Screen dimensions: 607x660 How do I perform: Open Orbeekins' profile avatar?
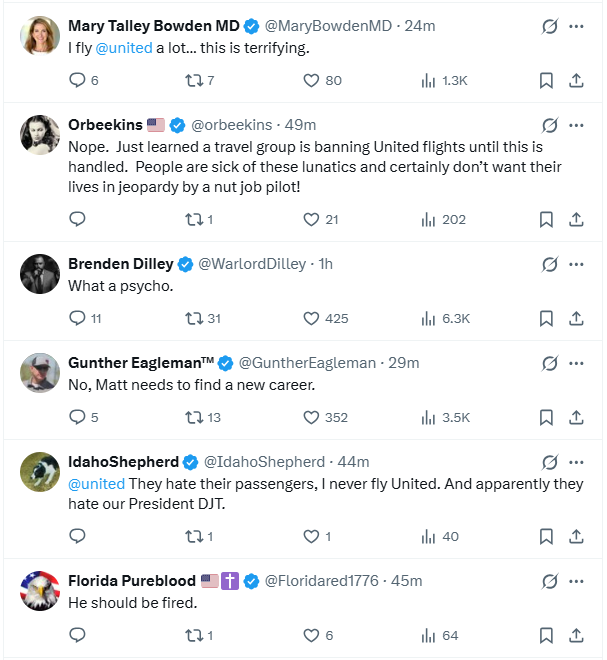pyautogui.click(x=40, y=135)
